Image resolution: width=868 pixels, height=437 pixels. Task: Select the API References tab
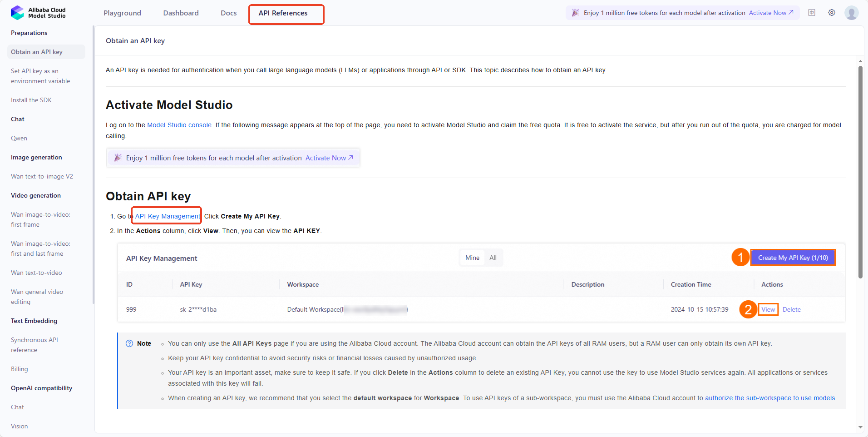click(x=283, y=13)
